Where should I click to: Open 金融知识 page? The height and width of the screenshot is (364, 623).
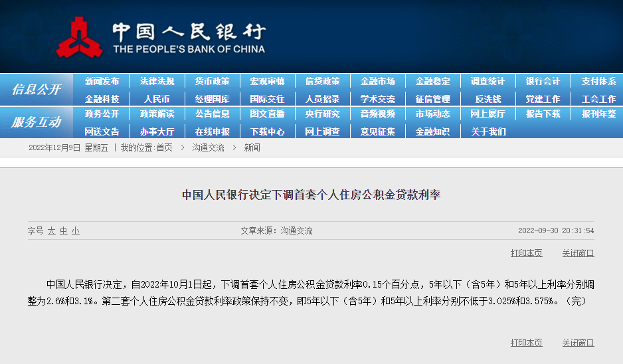click(x=432, y=132)
